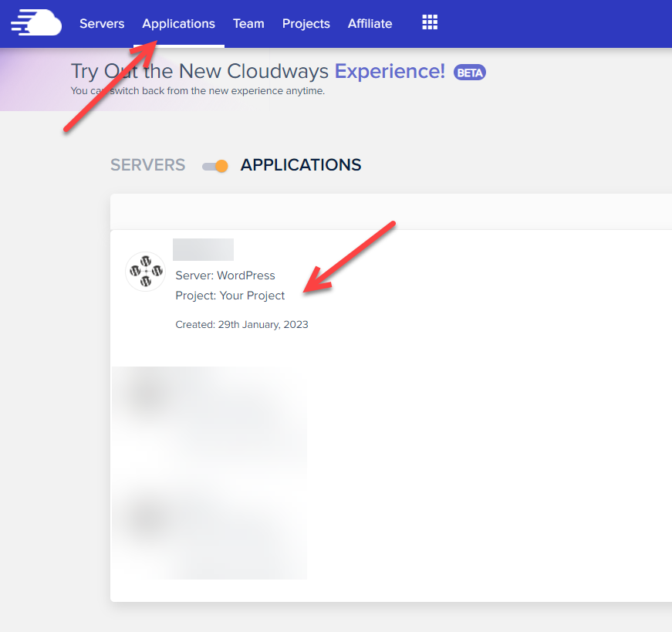Click the BETA badge
Viewport: 672px width, 632px height.
click(x=470, y=73)
